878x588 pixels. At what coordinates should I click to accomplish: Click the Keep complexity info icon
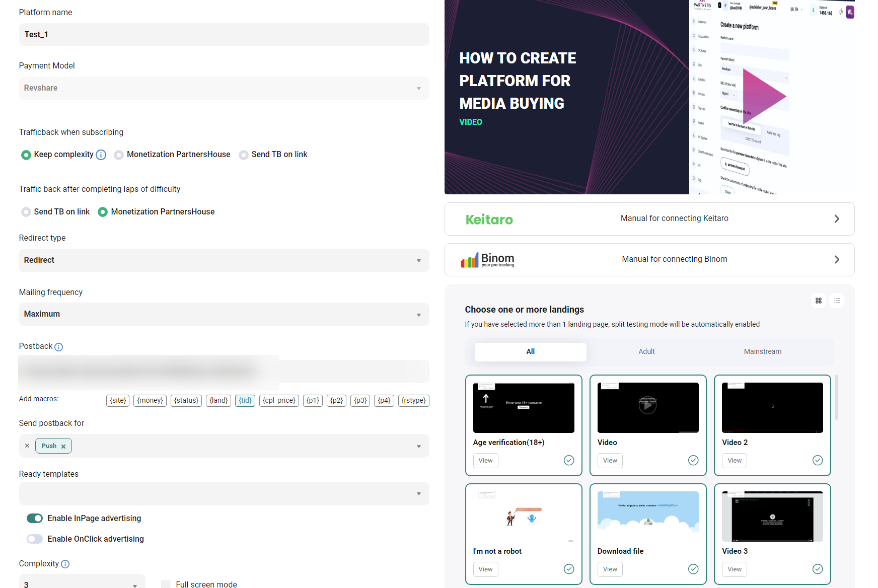tap(101, 155)
